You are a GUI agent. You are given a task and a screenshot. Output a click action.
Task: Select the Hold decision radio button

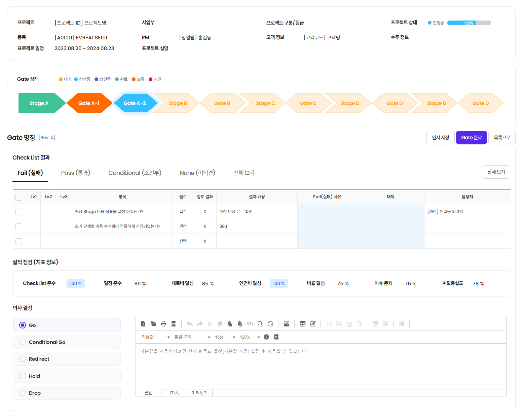23,376
